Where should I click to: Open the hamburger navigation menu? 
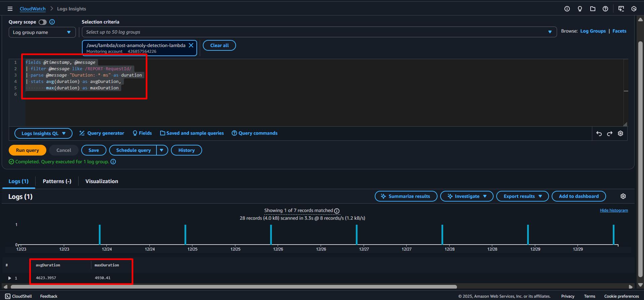click(10, 9)
